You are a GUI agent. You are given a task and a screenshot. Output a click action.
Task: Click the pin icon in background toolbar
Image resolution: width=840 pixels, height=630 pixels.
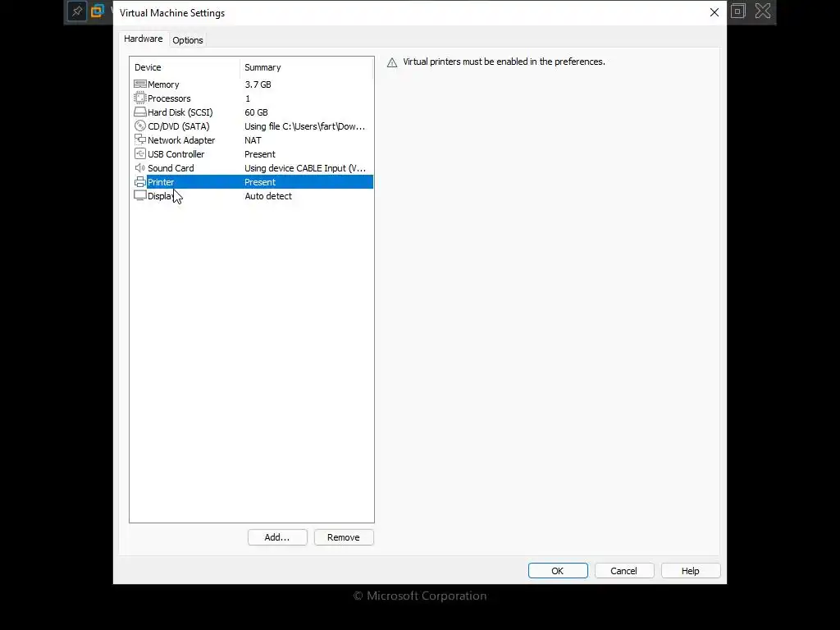point(77,11)
